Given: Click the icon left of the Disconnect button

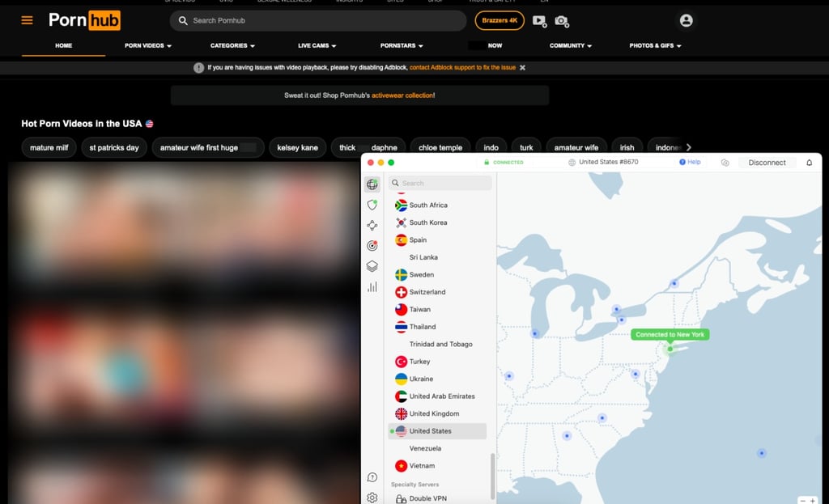Looking at the screenshot, I should pyautogui.click(x=725, y=163).
